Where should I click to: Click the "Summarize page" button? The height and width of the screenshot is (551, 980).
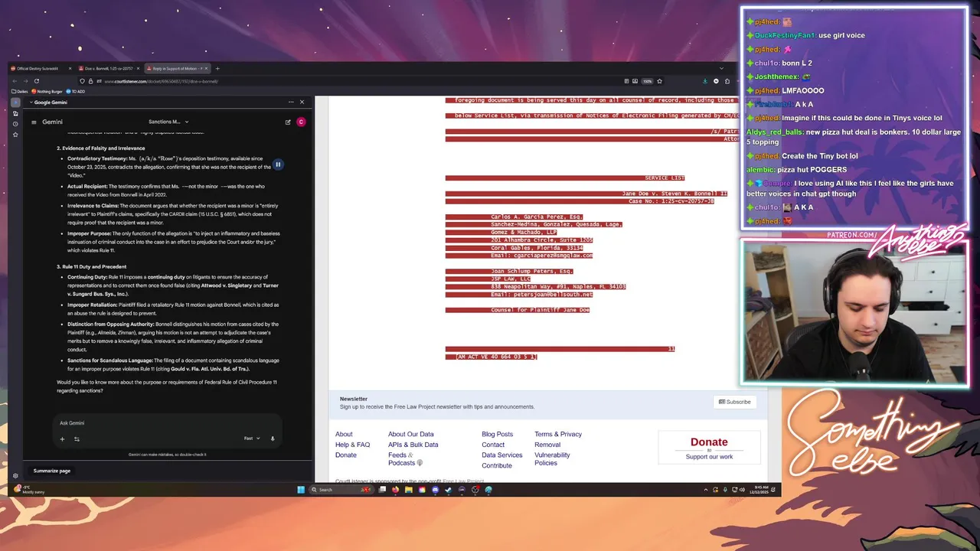(x=52, y=471)
